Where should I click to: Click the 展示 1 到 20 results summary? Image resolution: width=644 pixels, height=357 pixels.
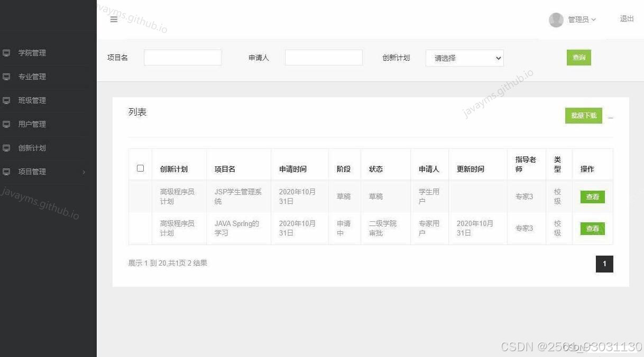point(168,263)
